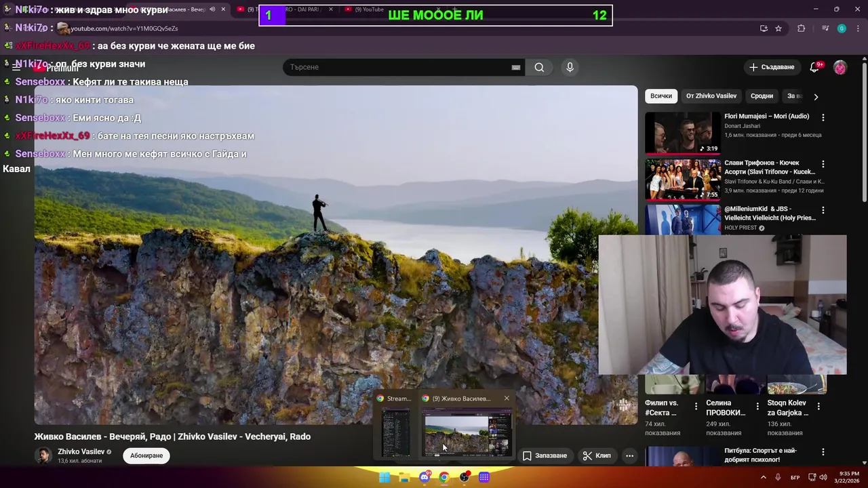
Task: Open the Chrome profile avatar in the toolbar
Action: coord(842,28)
